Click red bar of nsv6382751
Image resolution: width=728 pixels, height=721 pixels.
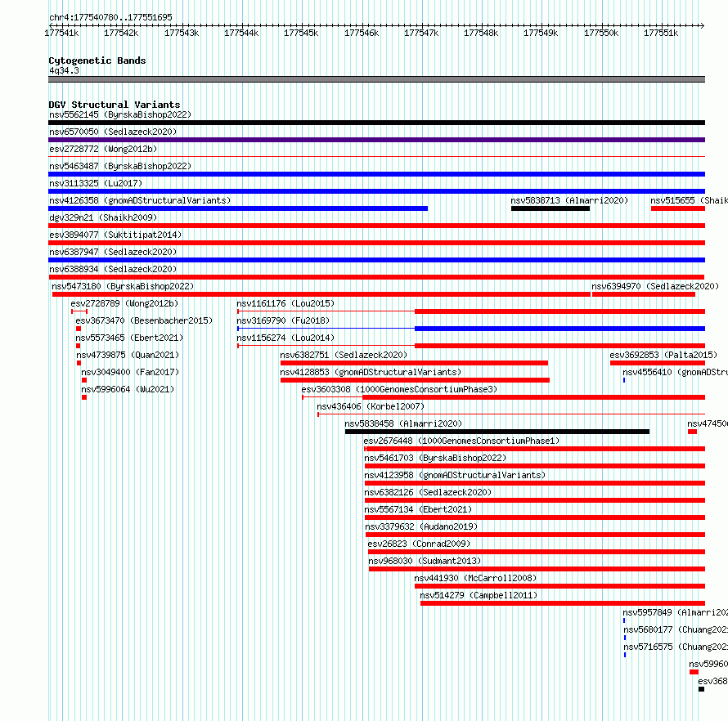tap(414, 363)
